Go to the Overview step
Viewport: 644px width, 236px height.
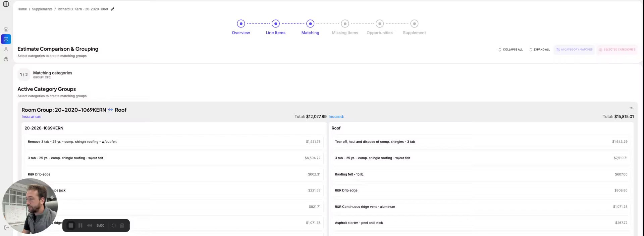(x=241, y=24)
